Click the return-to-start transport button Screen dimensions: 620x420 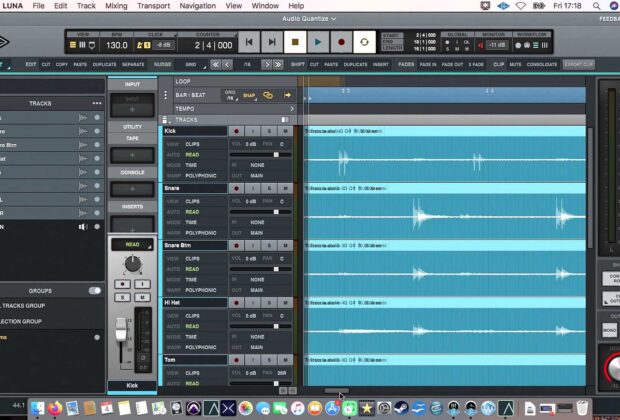[x=247, y=42]
